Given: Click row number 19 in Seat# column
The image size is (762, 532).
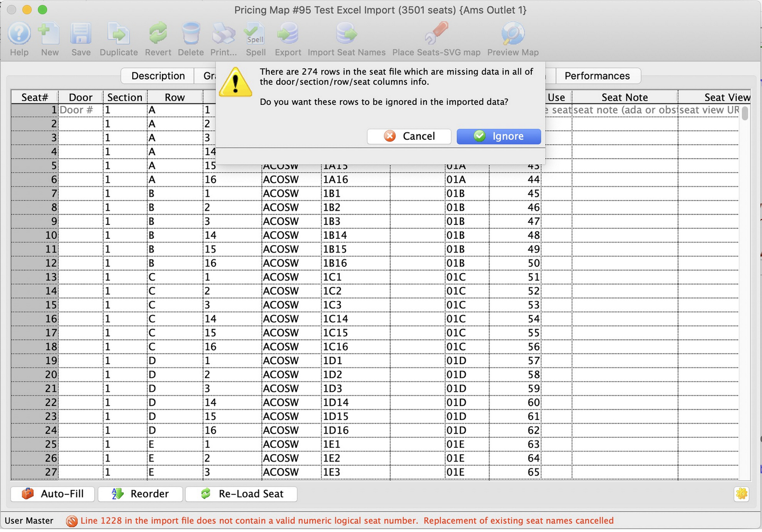Looking at the screenshot, I should tap(34, 360).
